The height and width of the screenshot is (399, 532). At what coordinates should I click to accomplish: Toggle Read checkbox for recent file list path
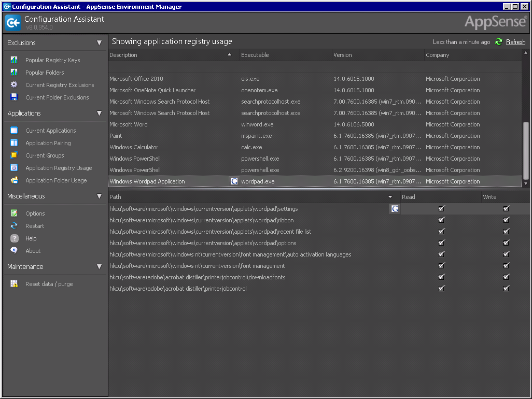tap(441, 232)
